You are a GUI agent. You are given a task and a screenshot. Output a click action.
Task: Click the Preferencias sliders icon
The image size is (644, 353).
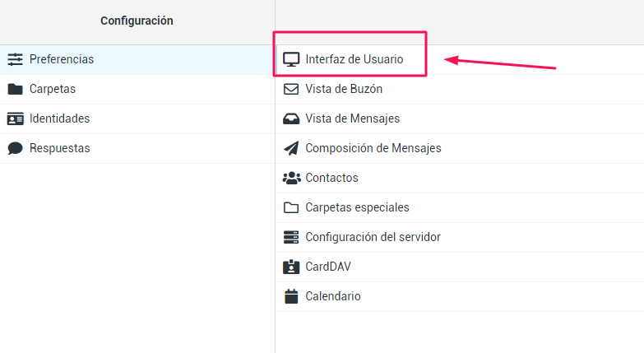click(15, 59)
